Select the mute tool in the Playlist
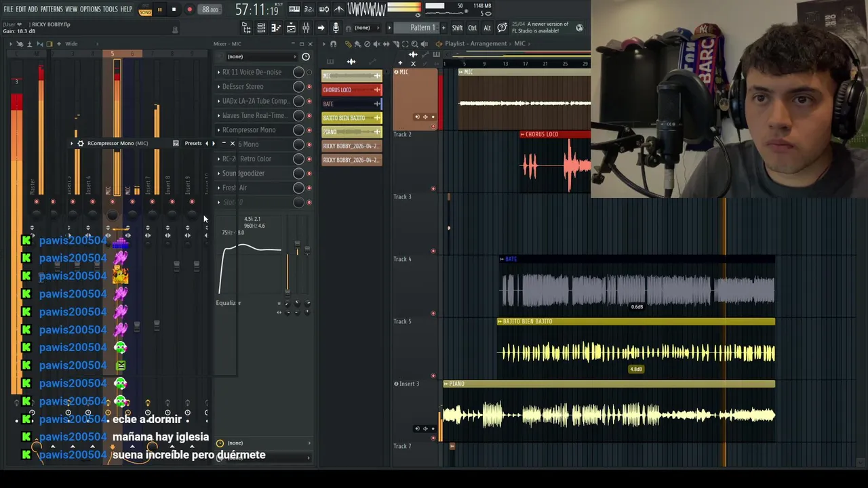 [377, 44]
